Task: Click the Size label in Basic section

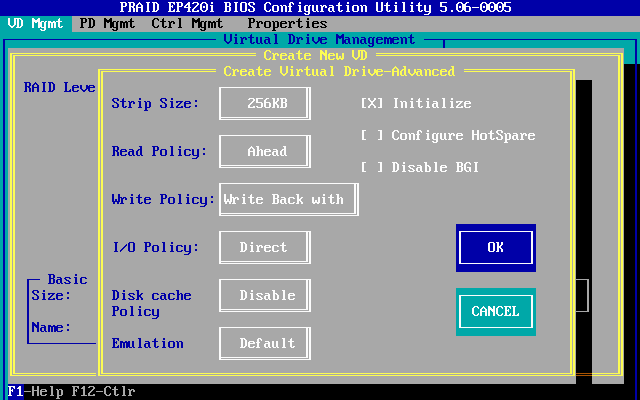Action: [x=51, y=295]
